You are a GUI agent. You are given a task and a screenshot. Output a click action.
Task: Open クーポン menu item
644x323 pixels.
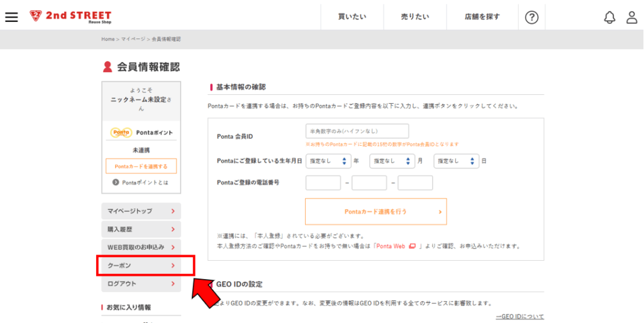(x=141, y=266)
